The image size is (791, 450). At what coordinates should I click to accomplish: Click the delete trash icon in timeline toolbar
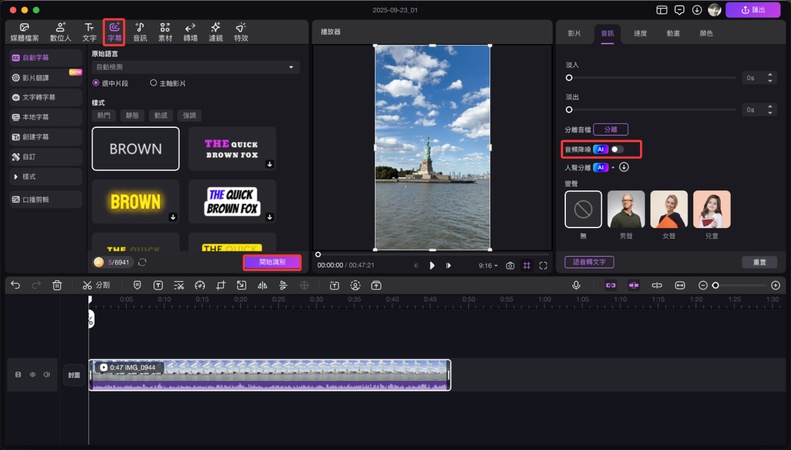click(57, 285)
